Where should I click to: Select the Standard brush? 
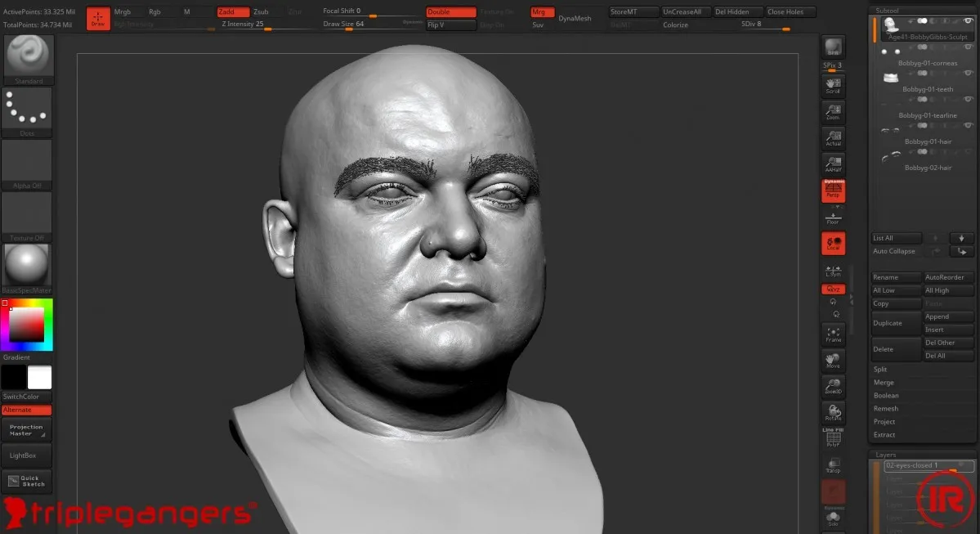(x=28, y=57)
